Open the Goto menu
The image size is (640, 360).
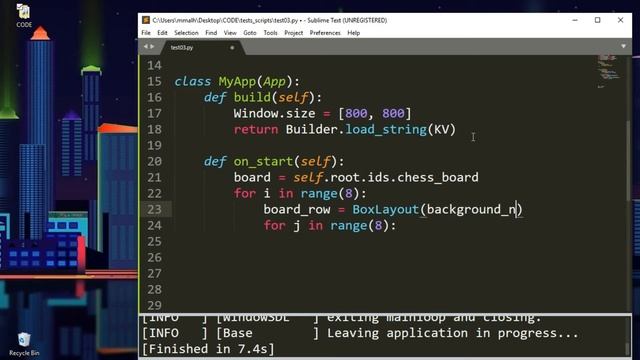coord(250,33)
